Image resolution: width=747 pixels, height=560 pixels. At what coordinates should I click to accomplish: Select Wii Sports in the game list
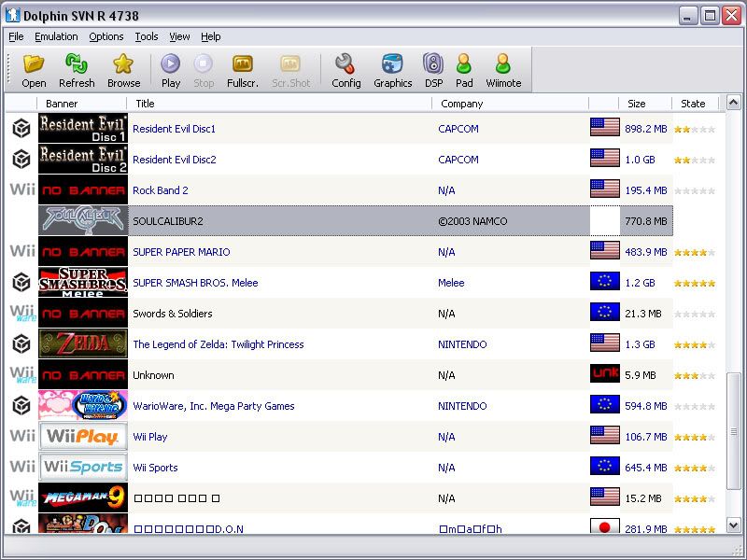pos(155,468)
